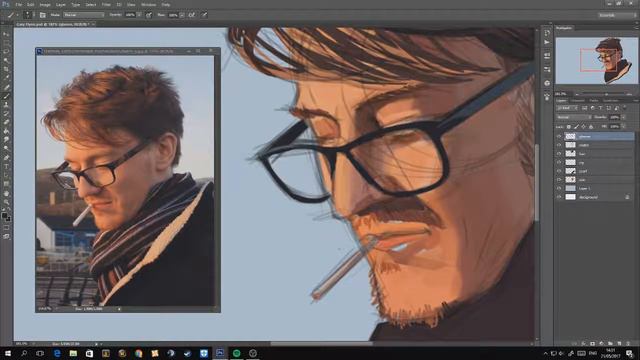
Task: Open the layer blend mode dropdown
Action: (574, 117)
